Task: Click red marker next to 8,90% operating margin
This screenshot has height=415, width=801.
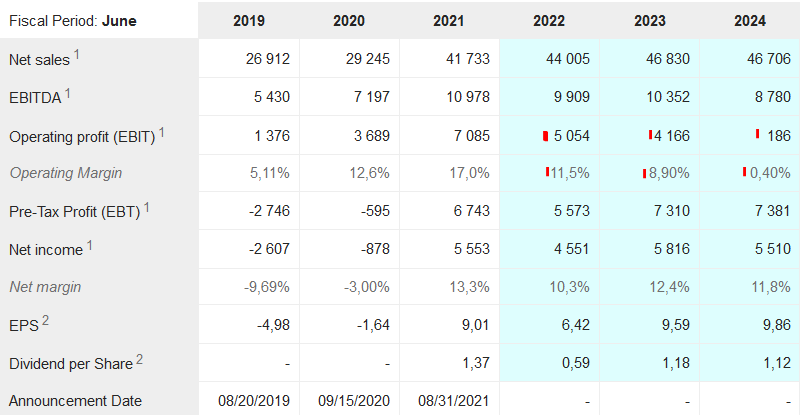Action: (x=645, y=173)
